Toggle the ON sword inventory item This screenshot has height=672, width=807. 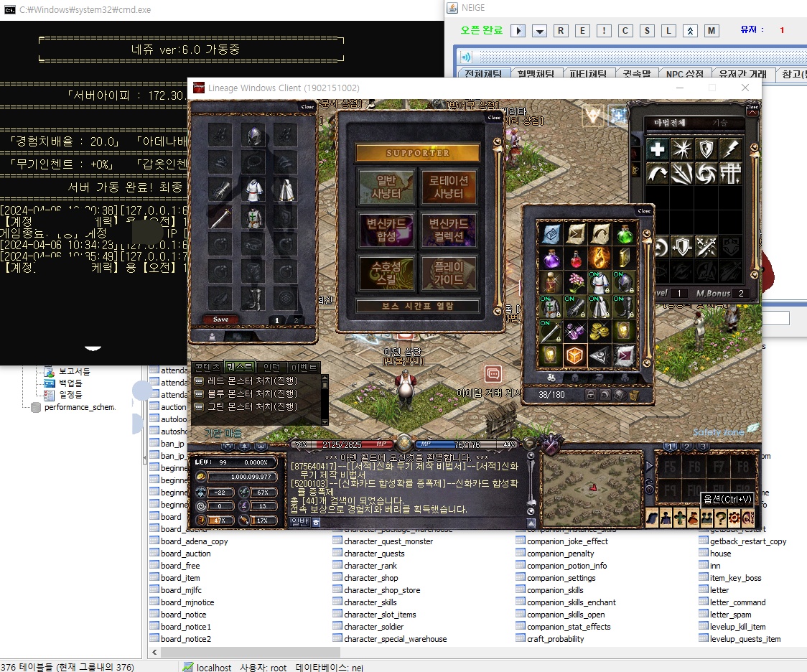[x=550, y=330]
